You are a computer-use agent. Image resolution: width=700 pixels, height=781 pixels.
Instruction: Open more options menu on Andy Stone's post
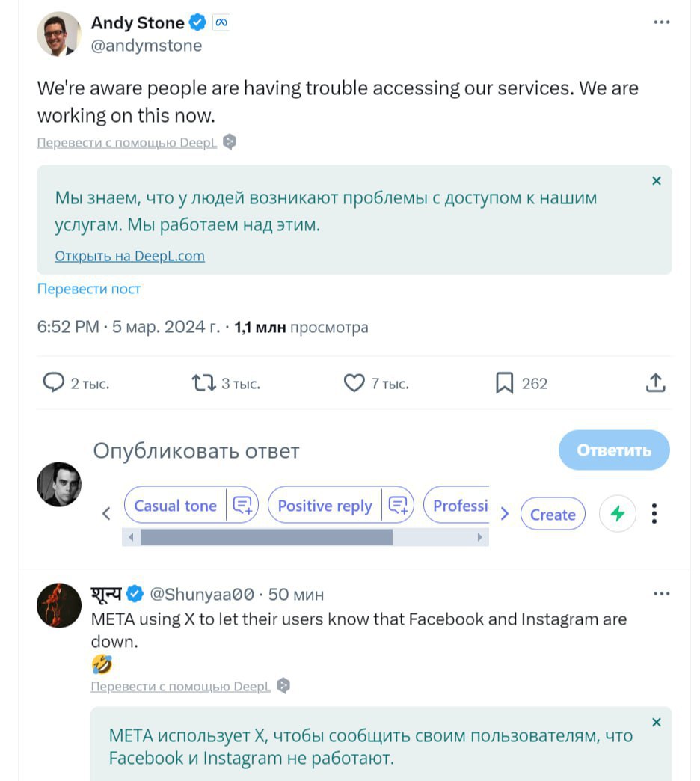coord(661,22)
